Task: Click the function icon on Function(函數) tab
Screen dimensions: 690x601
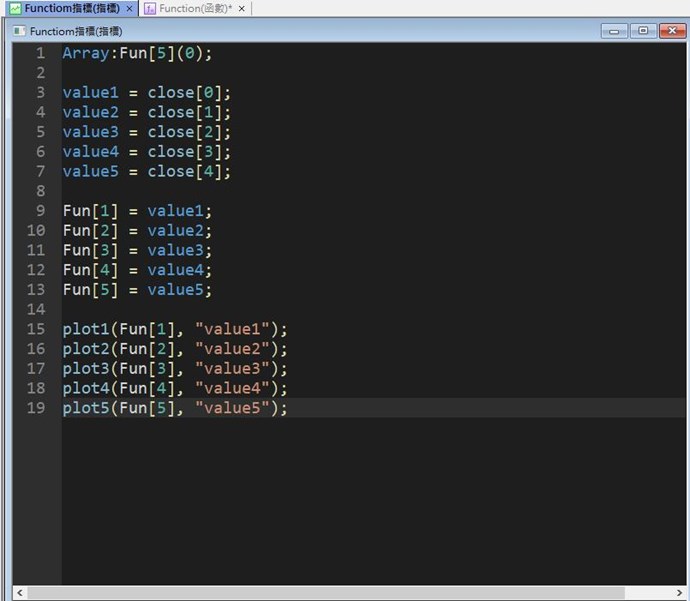Action: point(150,8)
